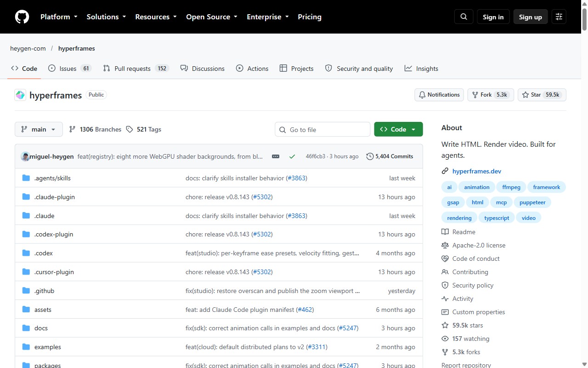This screenshot has height=368, width=588.
Task: Click the green check status icon
Action: click(x=292, y=156)
